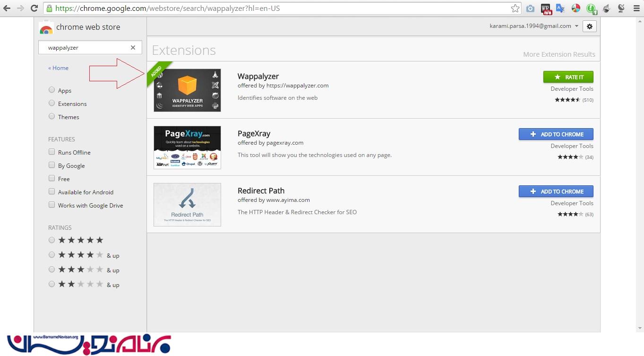Check the Free filter checkbox
This screenshot has width=644, height=356.
[52, 178]
